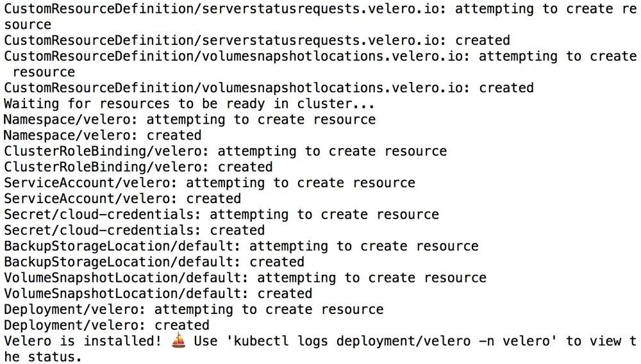
Task: Select the 'Namespace/velero: created' line
Action: click(103, 135)
